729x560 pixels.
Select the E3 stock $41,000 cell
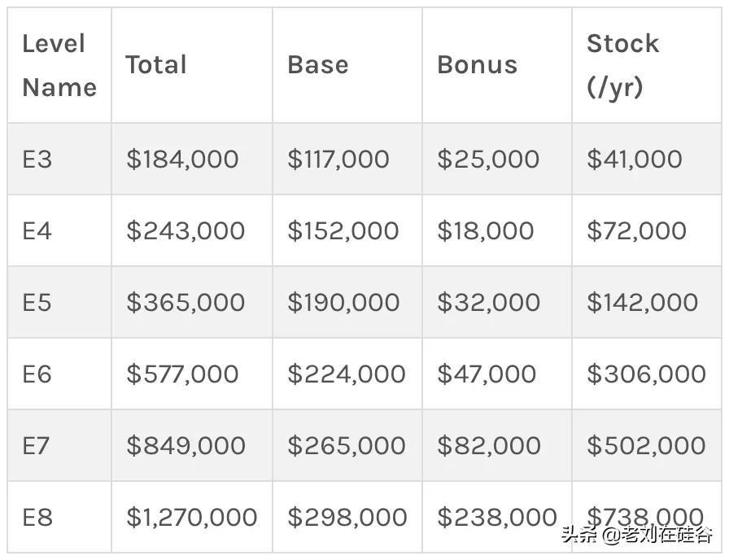pos(647,159)
